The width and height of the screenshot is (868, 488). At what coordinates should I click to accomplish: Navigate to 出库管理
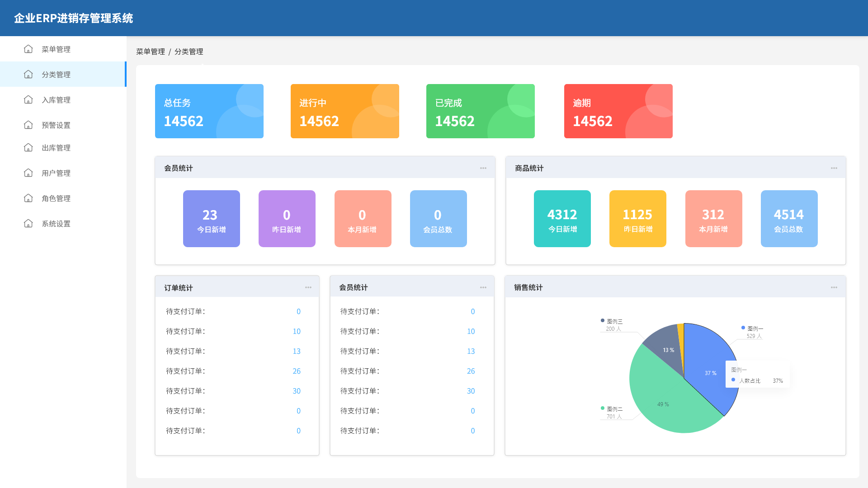pos(63,147)
